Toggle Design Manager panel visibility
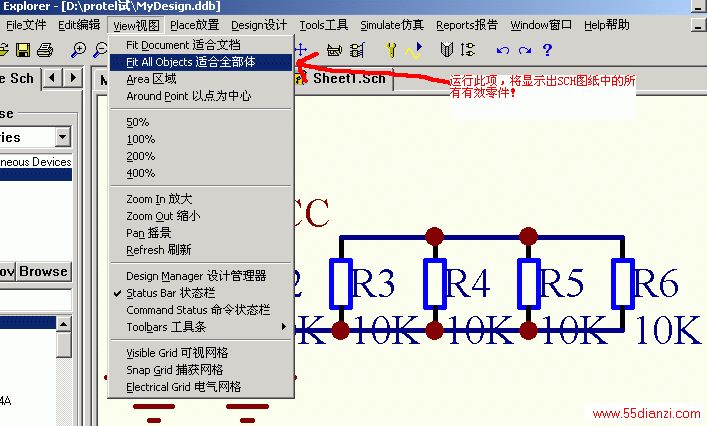 coord(201,276)
